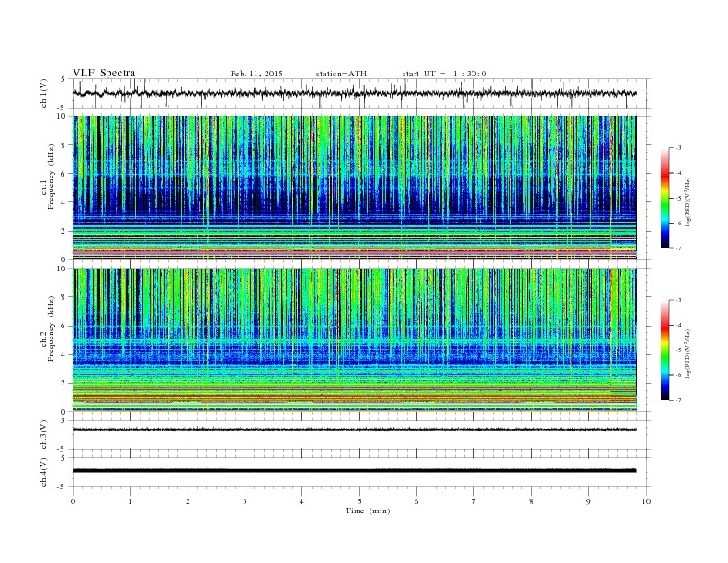This screenshot has width=728, height=563.
Task: Click the ch.2 'Frequency (kHz)' axis label
Action: (51, 329)
